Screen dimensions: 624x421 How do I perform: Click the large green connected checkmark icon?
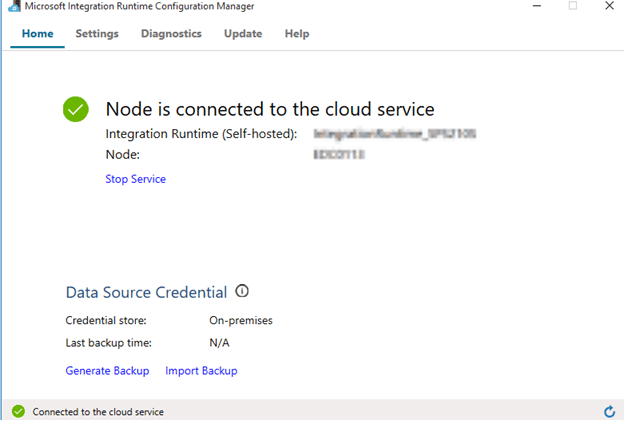[76, 109]
